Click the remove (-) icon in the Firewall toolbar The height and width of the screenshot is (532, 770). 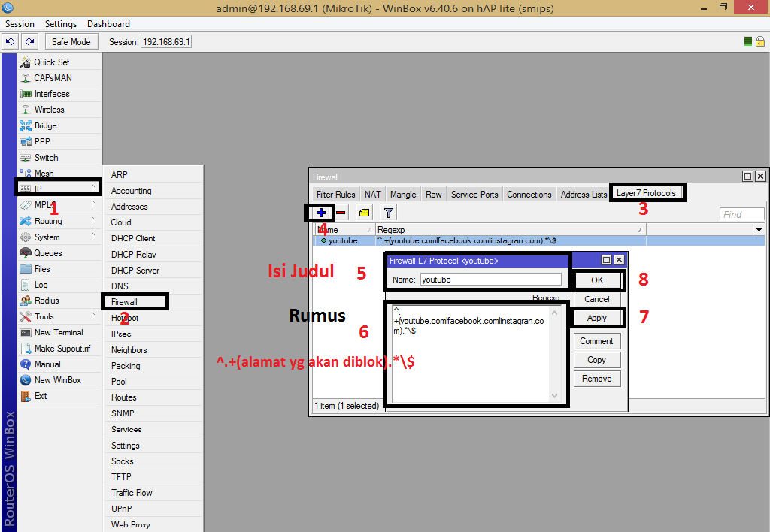[341, 213]
